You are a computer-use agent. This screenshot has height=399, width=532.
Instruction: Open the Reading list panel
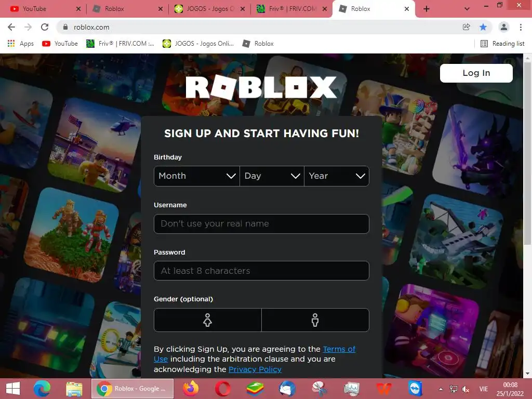pyautogui.click(x=502, y=44)
